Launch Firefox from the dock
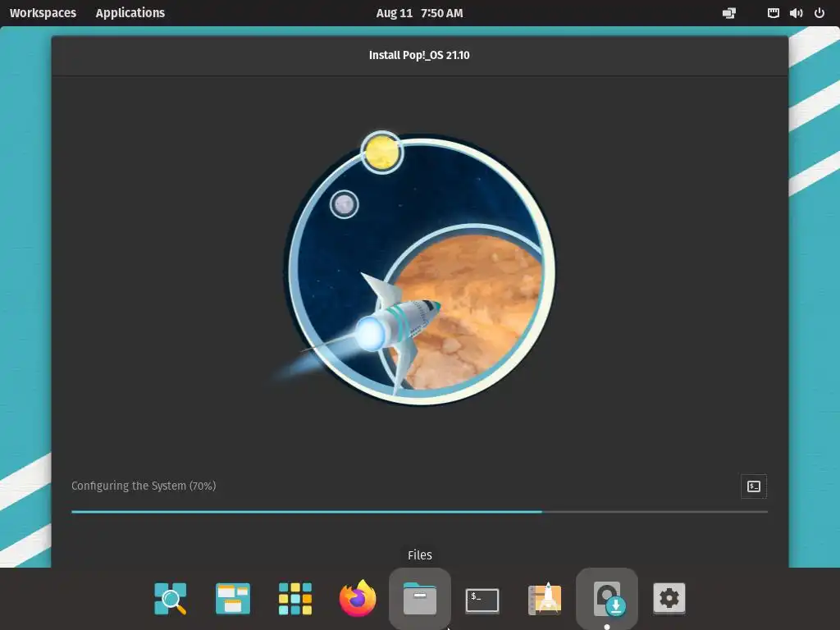The width and height of the screenshot is (840, 630). (x=358, y=598)
